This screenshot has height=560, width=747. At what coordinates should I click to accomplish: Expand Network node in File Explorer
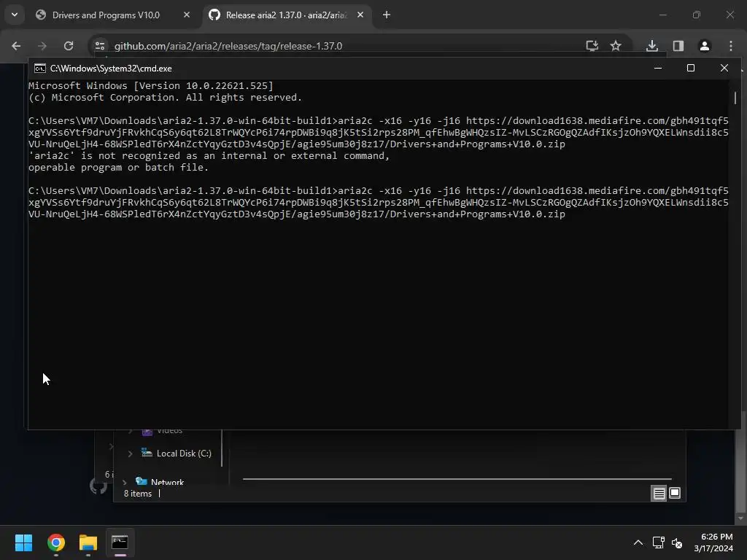click(124, 482)
